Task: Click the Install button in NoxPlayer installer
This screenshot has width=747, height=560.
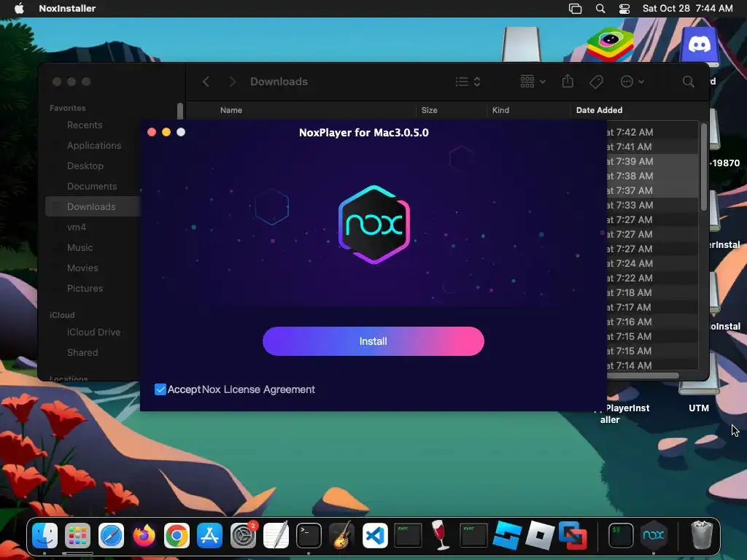Action: (373, 341)
